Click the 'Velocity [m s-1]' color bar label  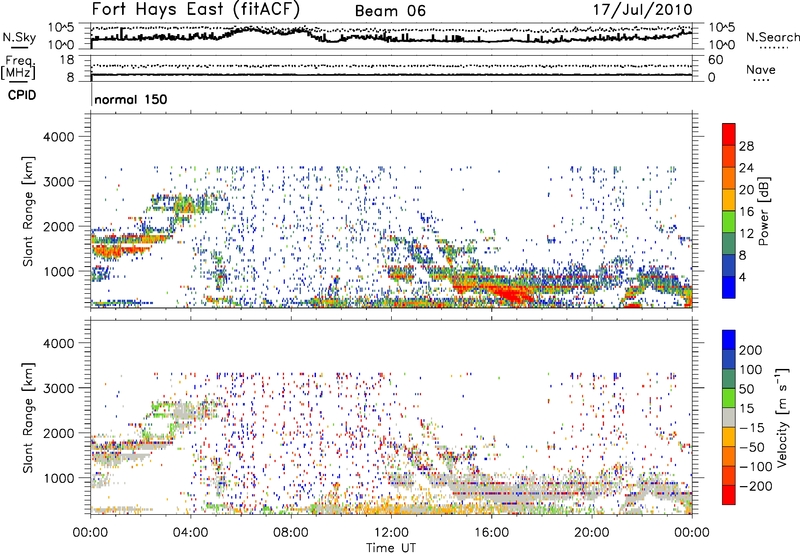[x=782, y=418]
